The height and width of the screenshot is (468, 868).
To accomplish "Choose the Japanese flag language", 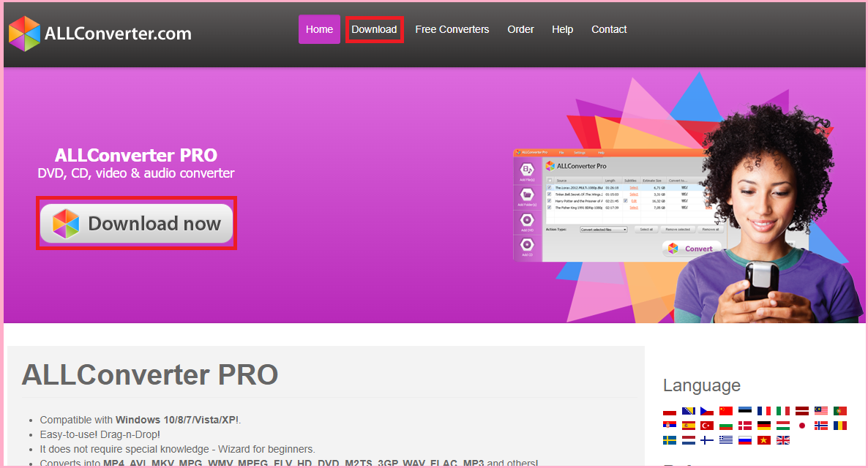I will pos(802,426).
